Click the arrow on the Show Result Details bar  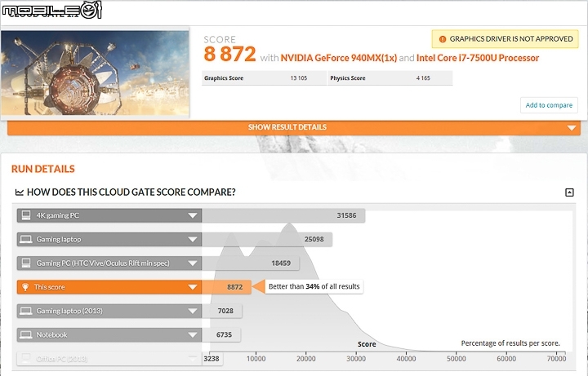(572, 128)
